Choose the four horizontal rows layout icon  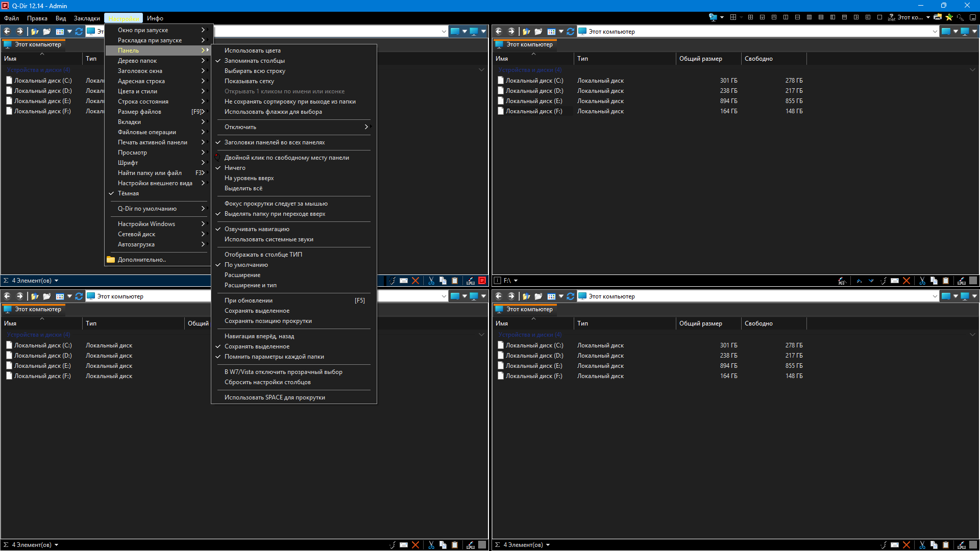[821, 17]
